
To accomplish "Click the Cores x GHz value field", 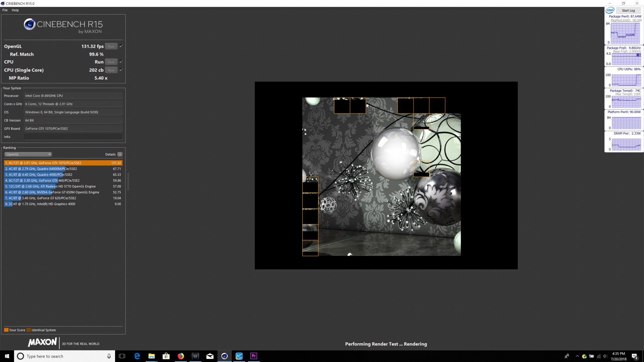I will pyautogui.click(x=73, y=104).
